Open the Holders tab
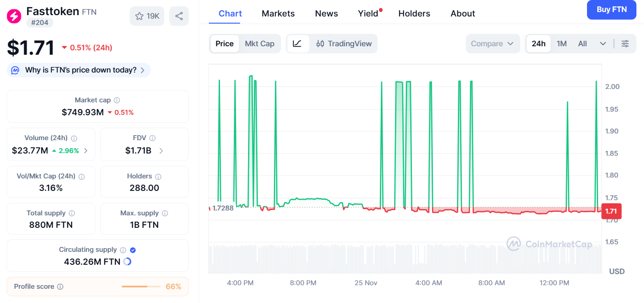The image size is (644, 303). pyautogui.click(x=414, y=14)
